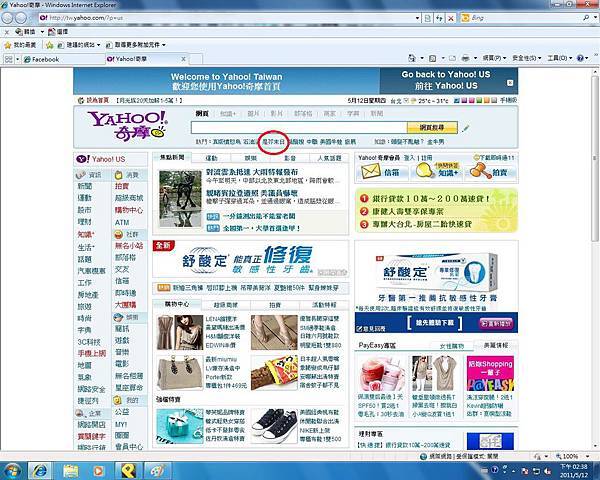Click the Feeds icon in command bar
The height and width of the screenshot is (480, 600).
coord(433,59)
